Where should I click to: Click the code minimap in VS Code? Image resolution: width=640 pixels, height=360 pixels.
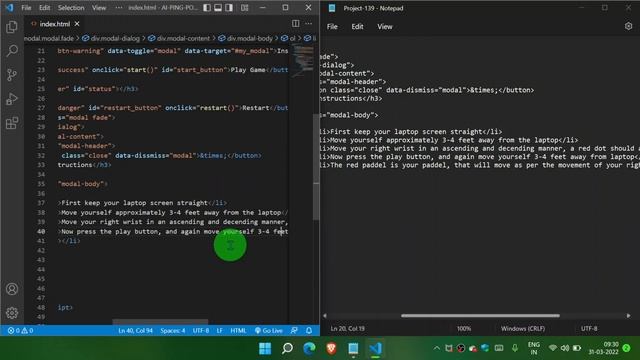coord(302,61)
